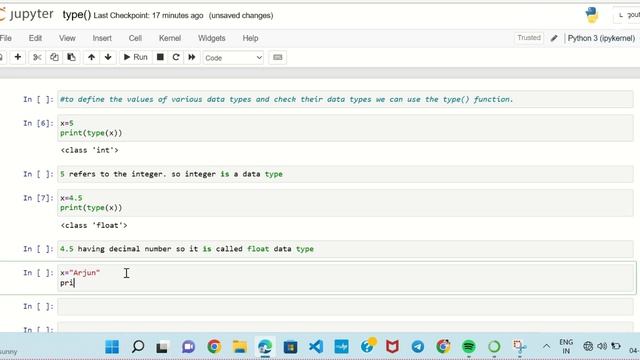
Task: Restart the kernel circular arrow icon
Action: point(176,57)
